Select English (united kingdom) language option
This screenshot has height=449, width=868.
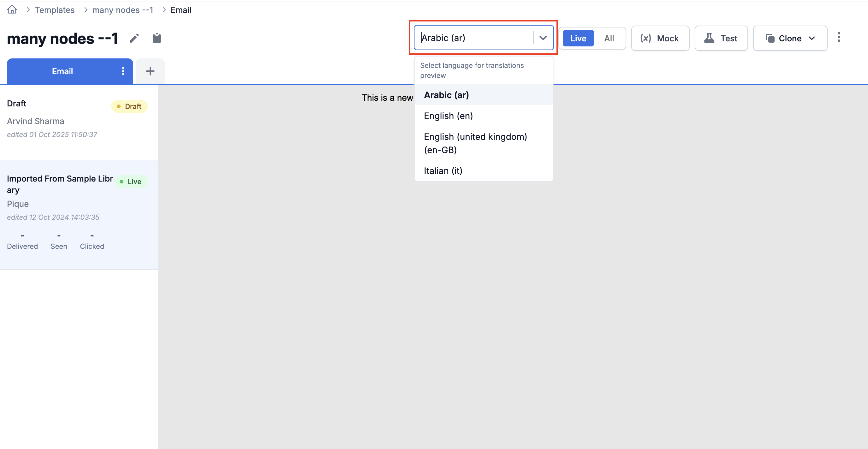475,143
